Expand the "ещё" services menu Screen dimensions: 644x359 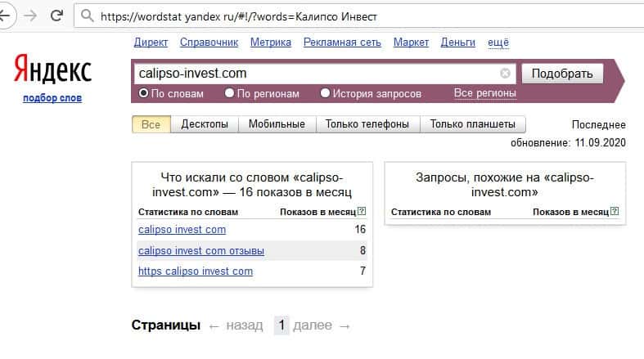click(498, 43)
